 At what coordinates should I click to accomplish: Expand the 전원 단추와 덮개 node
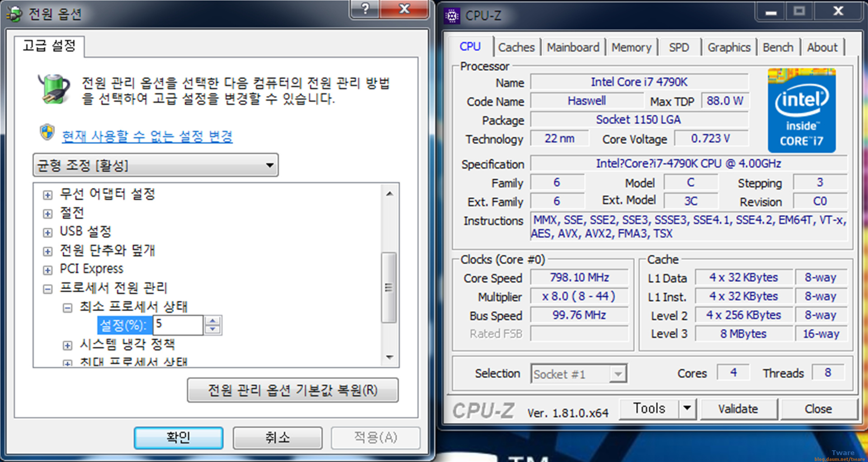[47, 252]
